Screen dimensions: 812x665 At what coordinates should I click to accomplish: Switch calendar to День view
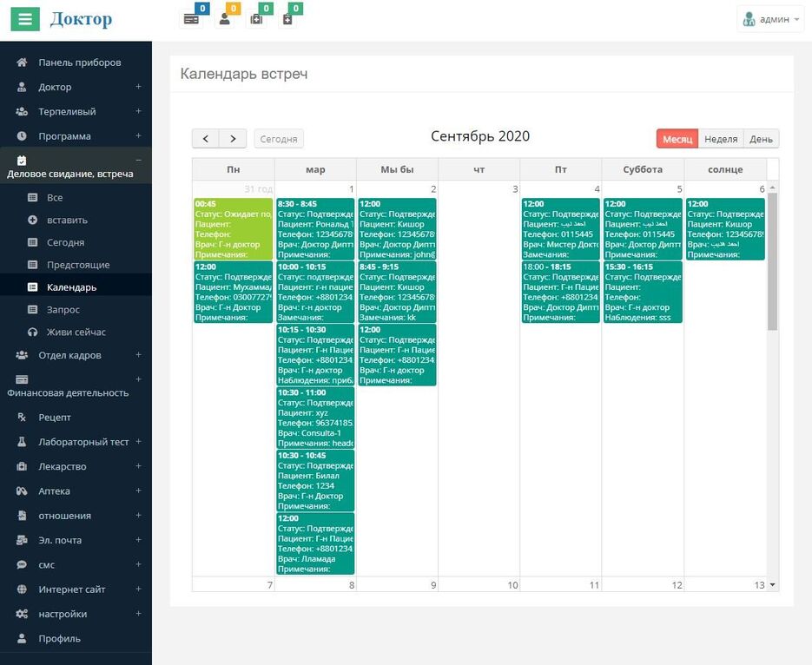(761, 139)
